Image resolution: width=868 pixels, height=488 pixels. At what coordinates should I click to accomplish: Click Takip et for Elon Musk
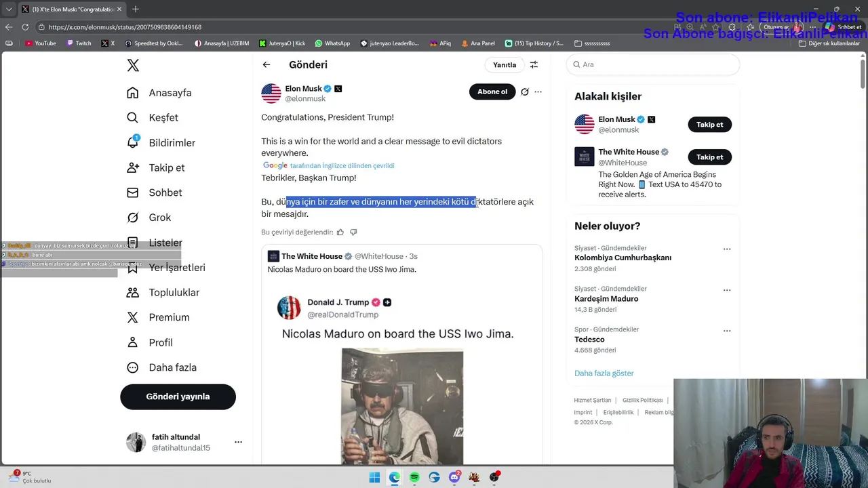(x=709, y=125)
